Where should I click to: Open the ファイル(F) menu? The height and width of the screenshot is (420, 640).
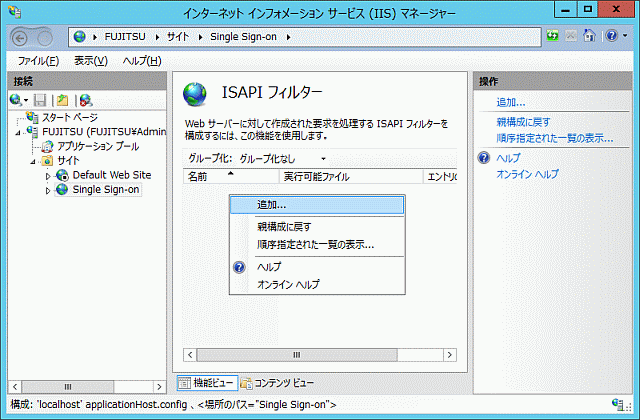(x=38, y=61)
